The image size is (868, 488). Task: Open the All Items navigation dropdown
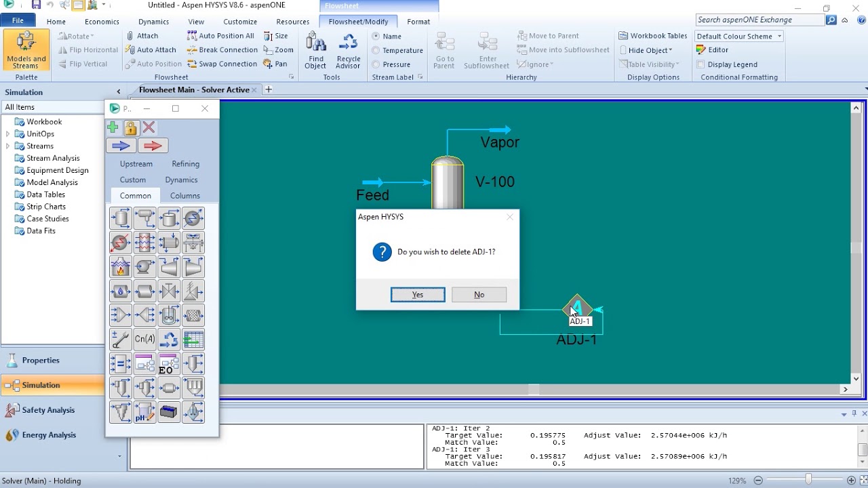coord(53,107)
